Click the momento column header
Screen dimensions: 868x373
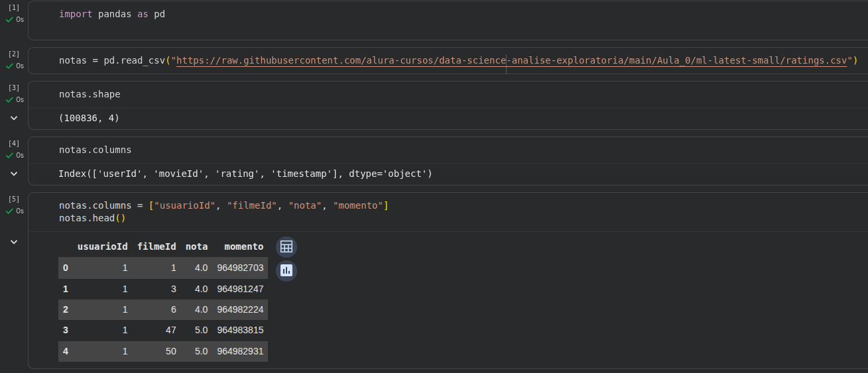[x=243, y=246]
